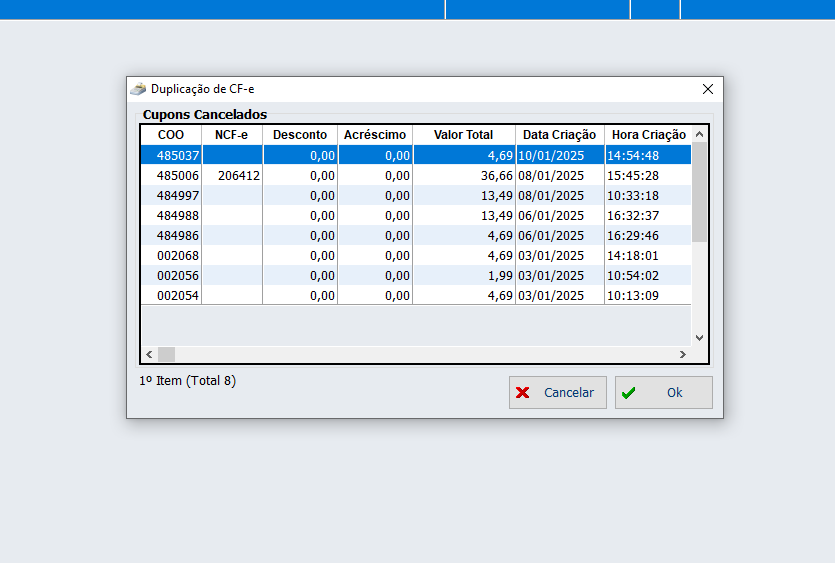Viewport: 835px width, 563px height.
Task: Click the vertical scrollbar down arrow
Action: pos(699,338)
